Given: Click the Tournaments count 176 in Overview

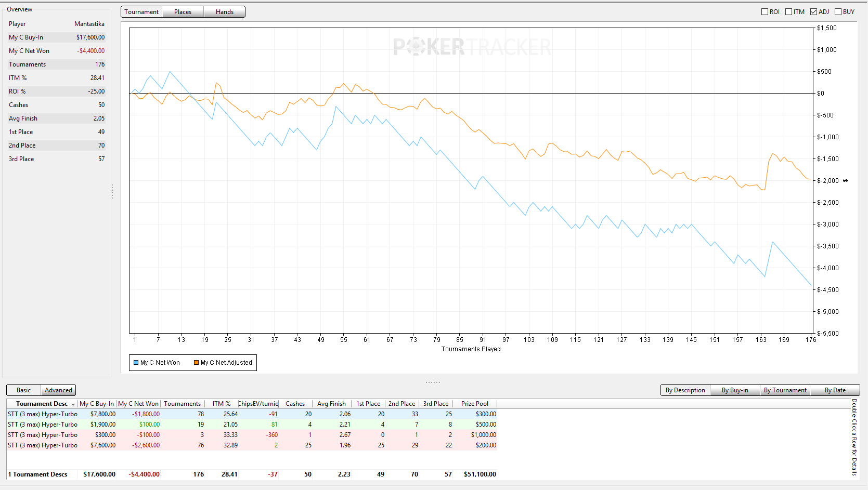Looking at the screenshot, I should [x=100, y=64].
